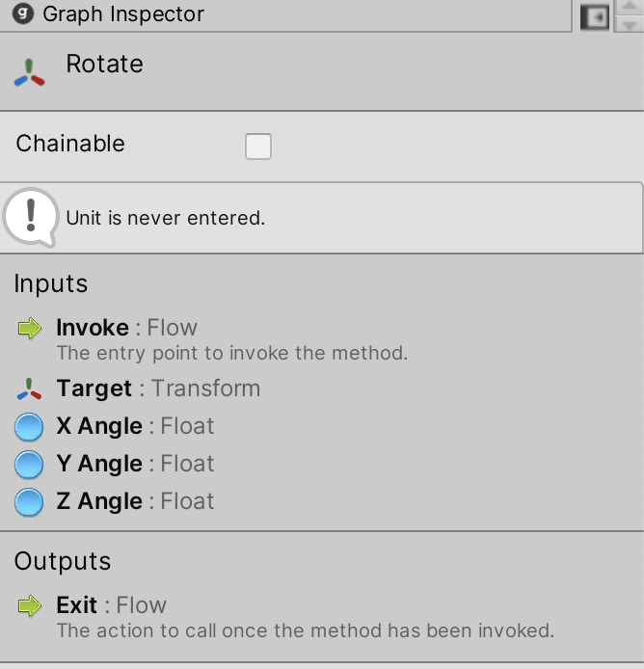Click the Invoke flow arrow icon
The width and height of the screenshot is (644, 669).
(30, 329)
